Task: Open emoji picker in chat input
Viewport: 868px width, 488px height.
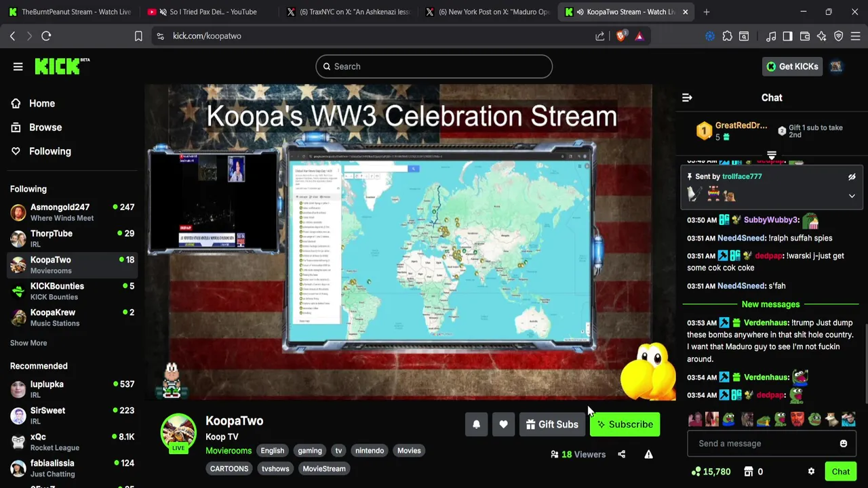Action: point(844,443)
